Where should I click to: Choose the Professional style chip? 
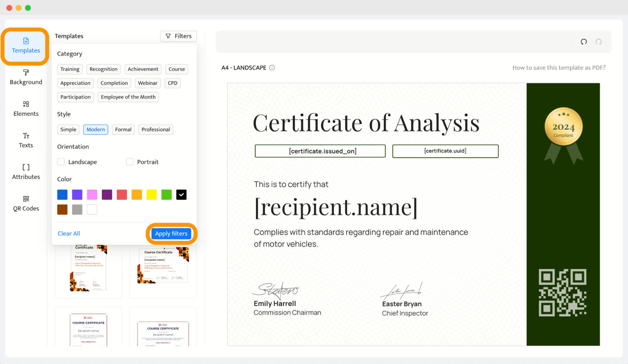click(156, 130)
